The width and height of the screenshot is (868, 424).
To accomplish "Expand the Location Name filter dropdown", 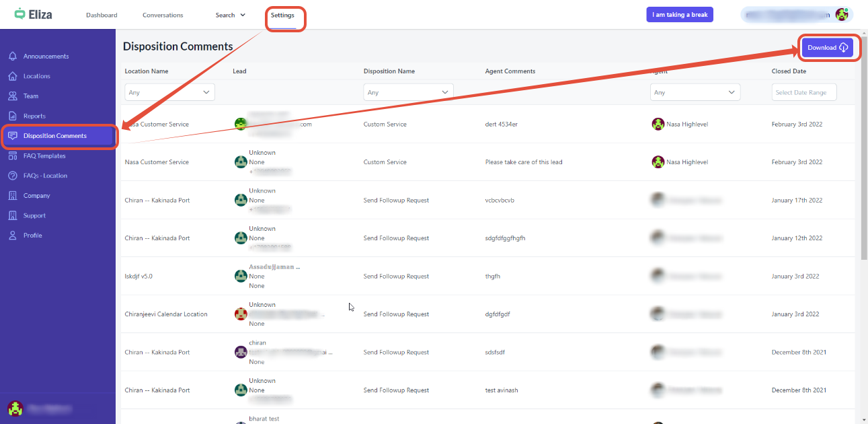I will 169,92.
